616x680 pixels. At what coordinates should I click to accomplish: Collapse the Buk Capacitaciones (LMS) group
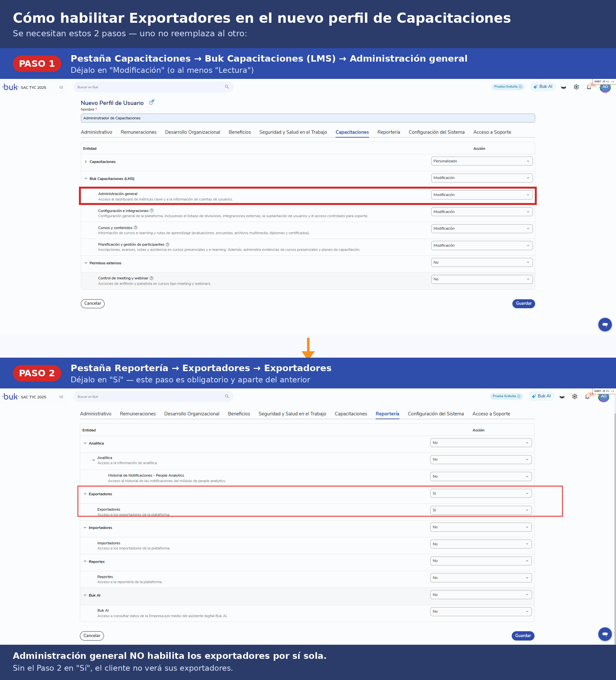pyautogui.click(x=86, y=179)
